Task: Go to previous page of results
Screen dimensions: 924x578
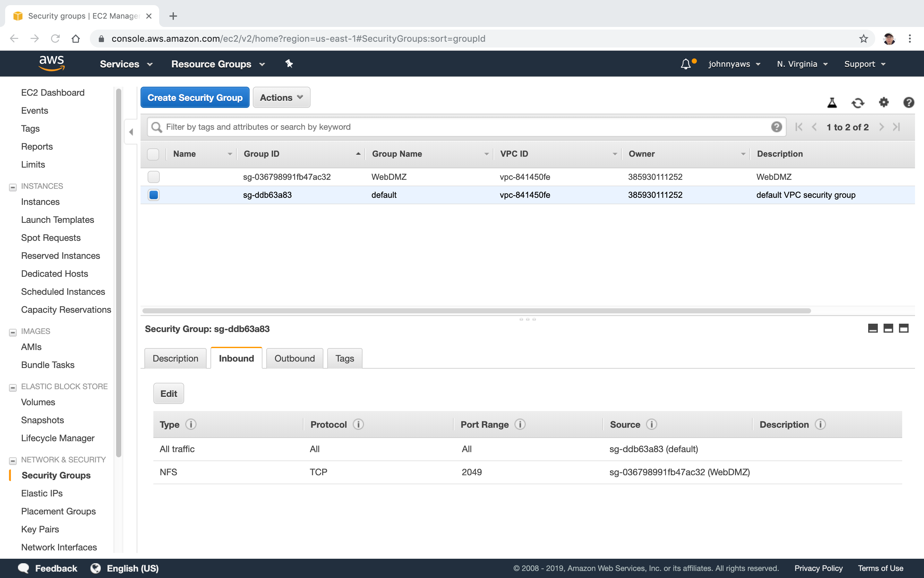Action: tap(814, 127)
